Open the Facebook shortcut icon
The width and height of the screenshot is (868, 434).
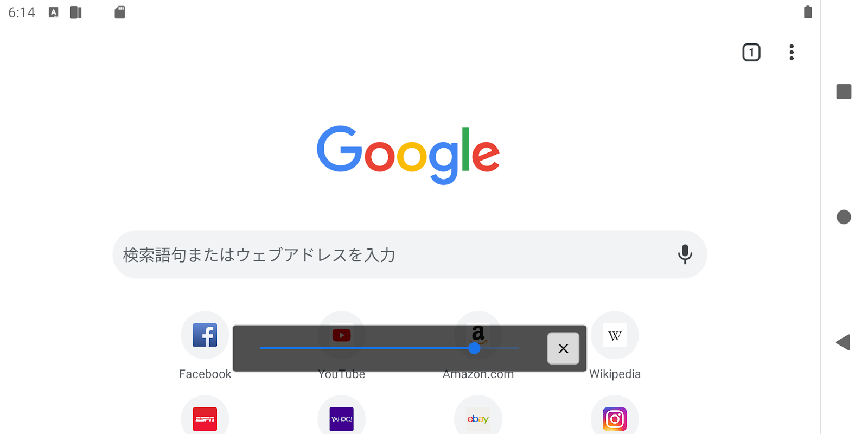tap(205, 335)
